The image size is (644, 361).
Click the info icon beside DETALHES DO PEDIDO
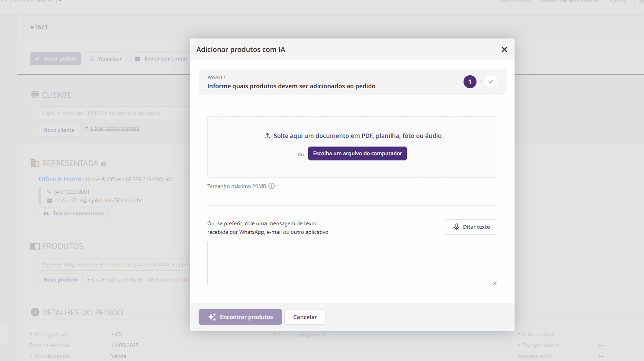pos(35,312)
